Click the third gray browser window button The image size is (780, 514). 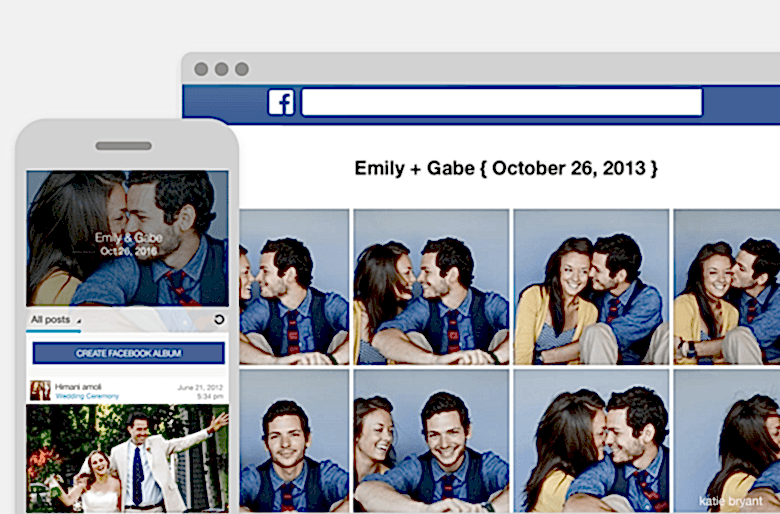(242, 69)
